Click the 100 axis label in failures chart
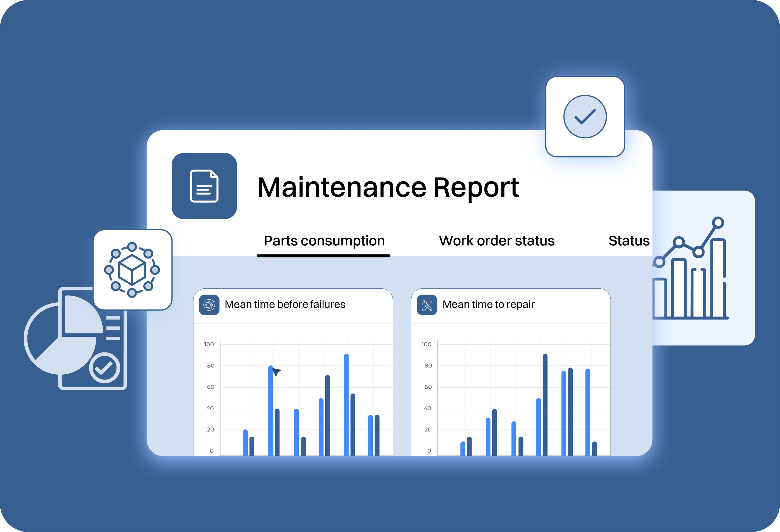 [x=209, y=344]
